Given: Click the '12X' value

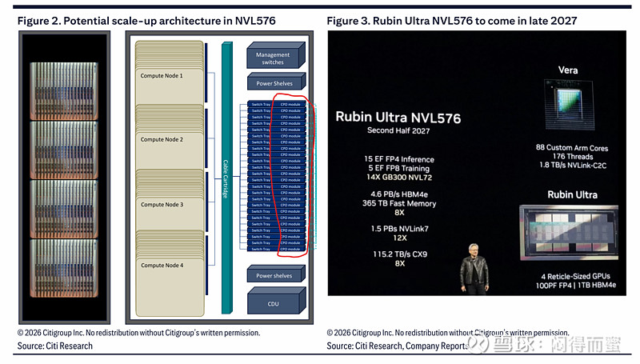Looking at the screenshot, I should pyautogui.click(x=400, y=238).
